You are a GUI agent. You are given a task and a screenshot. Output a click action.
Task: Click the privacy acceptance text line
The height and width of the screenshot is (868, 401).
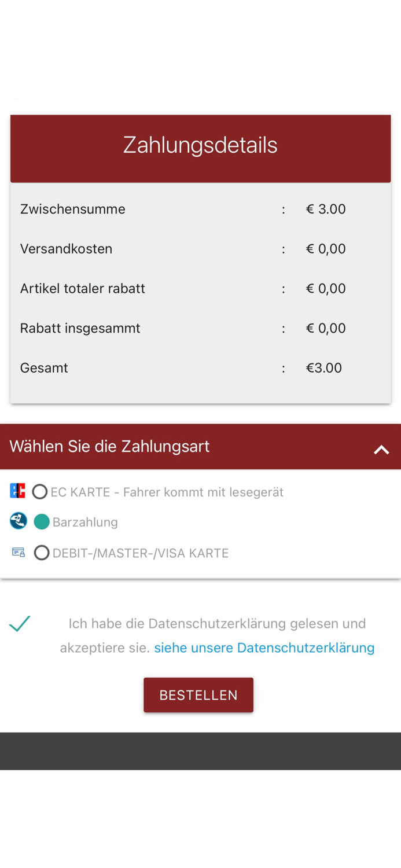point(218,623)
